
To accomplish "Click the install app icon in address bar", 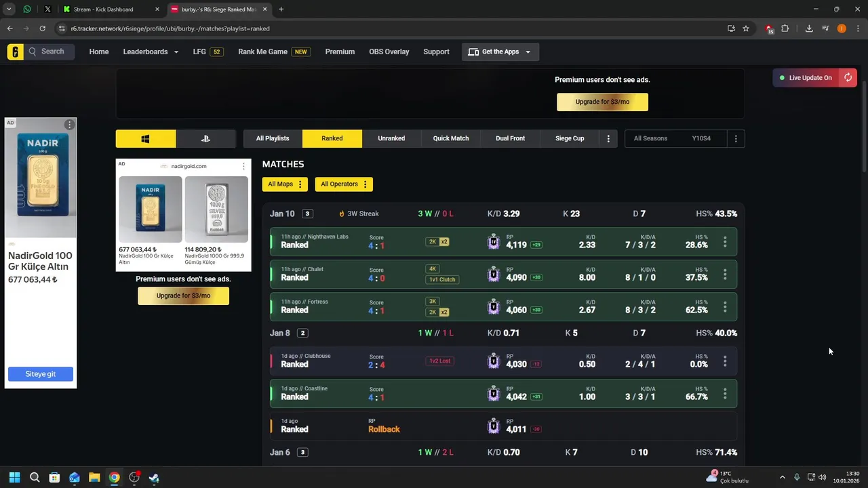I will (731, 28).
